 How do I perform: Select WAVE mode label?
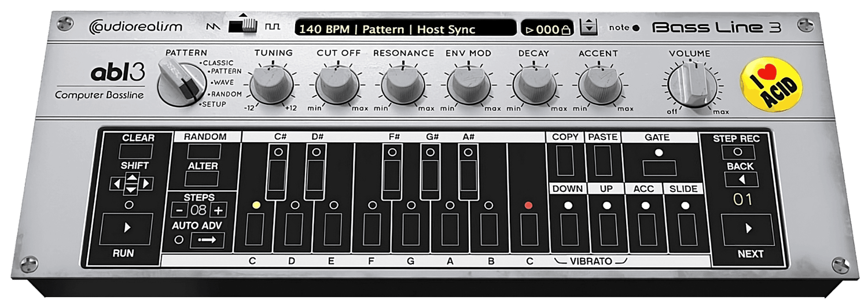coord(222,82)
